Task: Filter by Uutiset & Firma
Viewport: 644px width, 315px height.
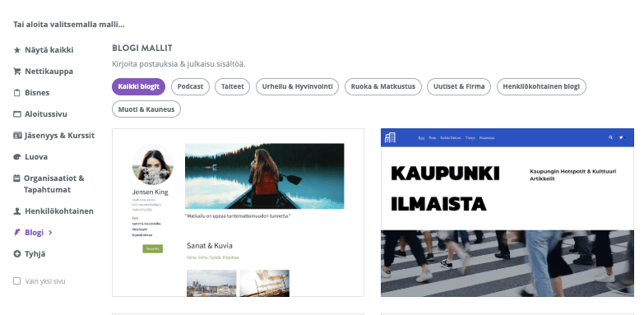Action: tap(459, 86)
